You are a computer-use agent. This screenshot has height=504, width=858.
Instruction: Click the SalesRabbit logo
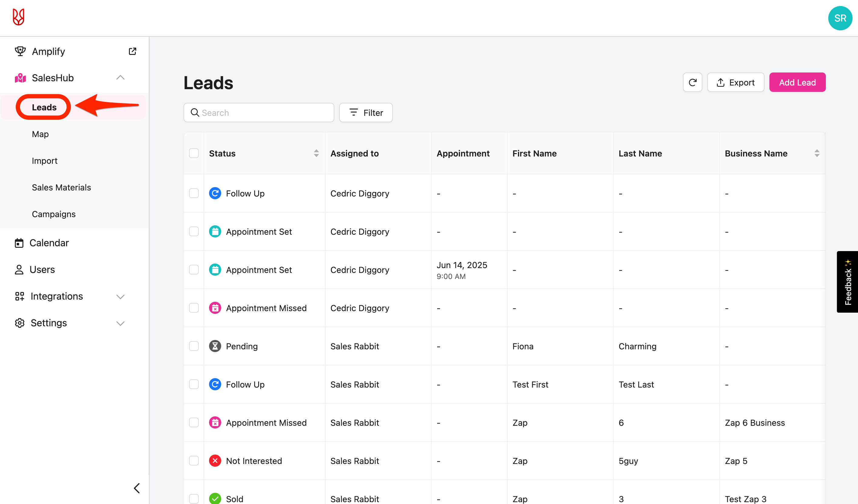coord(19,17)
